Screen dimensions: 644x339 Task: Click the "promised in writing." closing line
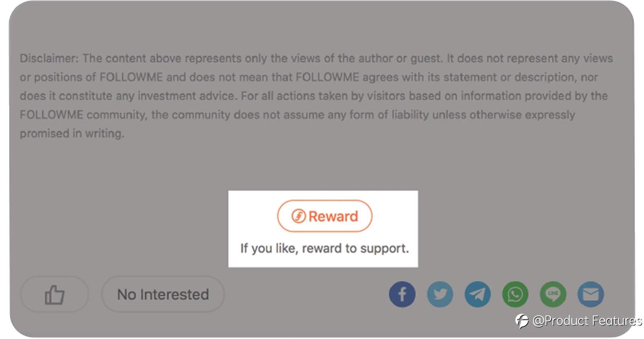point(72,134)
